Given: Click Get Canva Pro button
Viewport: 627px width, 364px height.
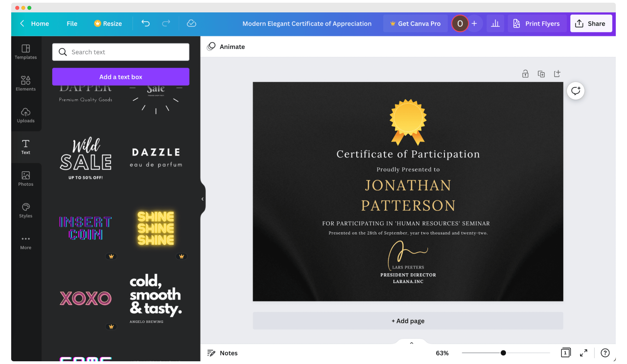Looking at the screenshot, I should tap(415, 23).
